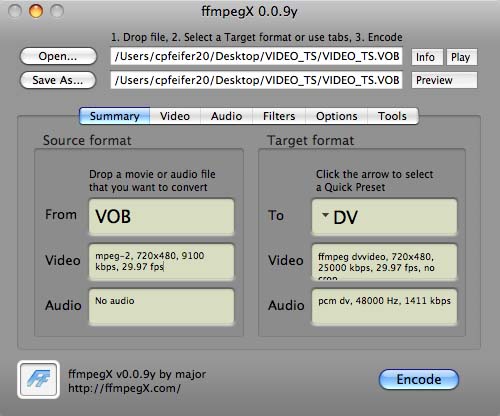Click the ffmpegX logo icon
The width and height of the screenshot is (500, 416).
(38, 380)
